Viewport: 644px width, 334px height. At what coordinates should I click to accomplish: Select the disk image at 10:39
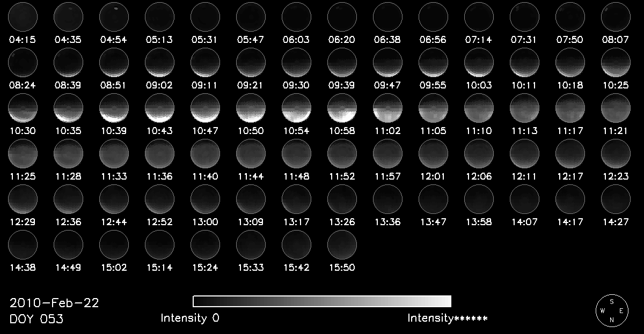[114, 108]
